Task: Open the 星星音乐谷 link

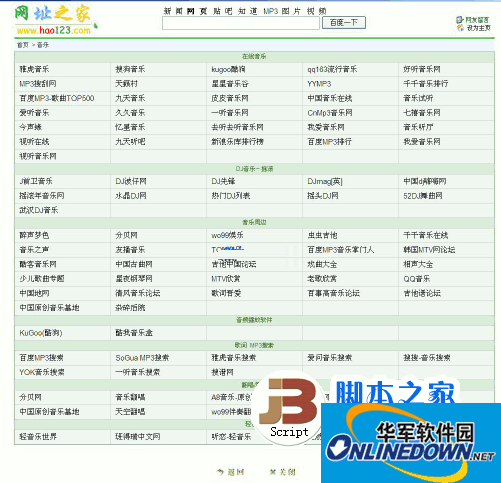Action: pos(230,84)
